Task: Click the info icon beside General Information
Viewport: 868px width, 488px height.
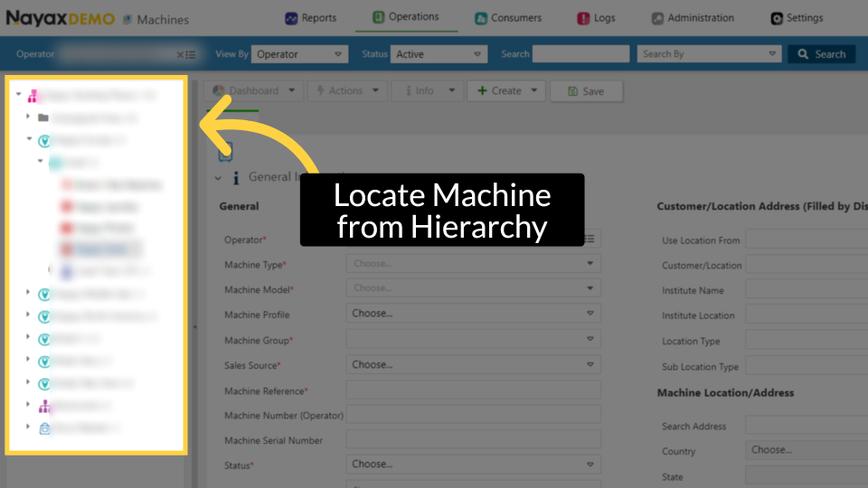Action: coord(236,178)
